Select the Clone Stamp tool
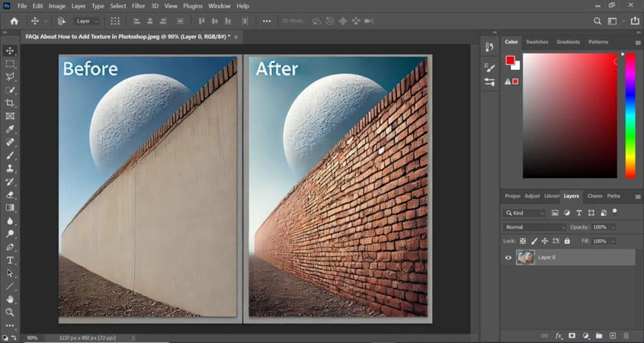 (x=10, y=168)
